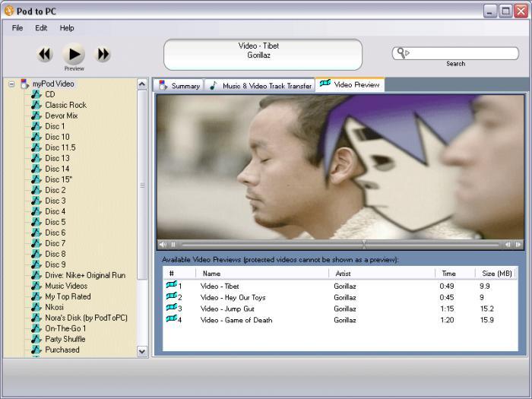Select 'Video - Tibet' in the list
Screen dimensions: 532x399
(x=220, y=286)
